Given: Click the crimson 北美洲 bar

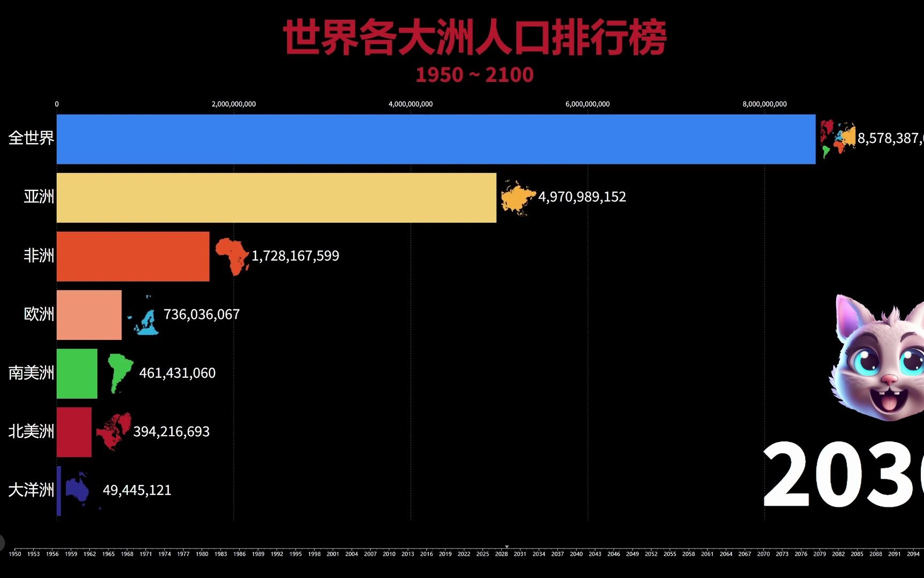Looking at the screenshot, I should click(74, 432).
